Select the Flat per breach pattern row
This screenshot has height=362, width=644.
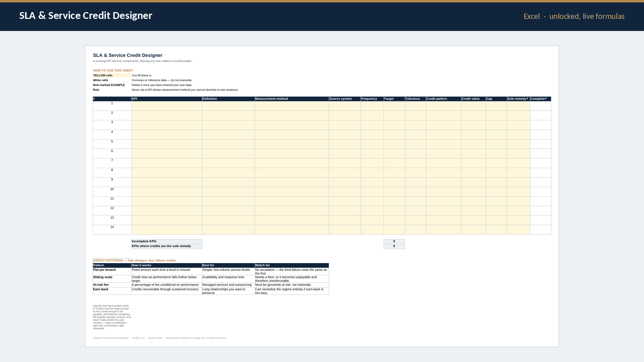pyautogui.click(x=211, y=271)
